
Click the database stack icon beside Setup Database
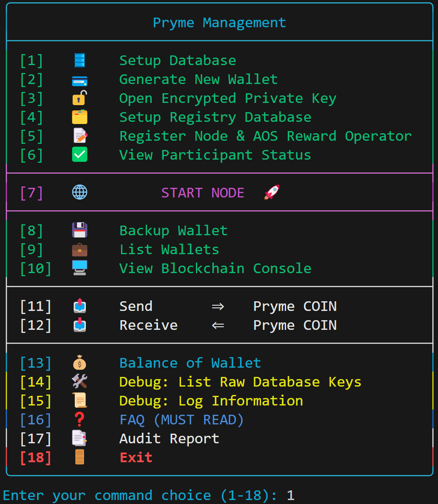pyautogui.click(x=80, y=60)
